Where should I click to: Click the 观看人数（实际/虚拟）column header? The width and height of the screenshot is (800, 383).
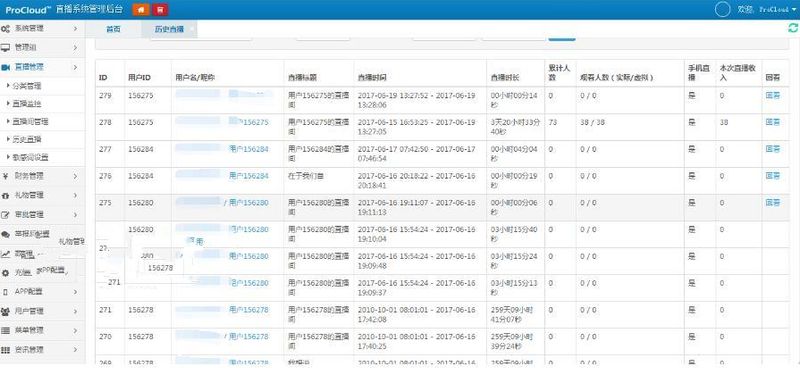[x=617, y=78]
